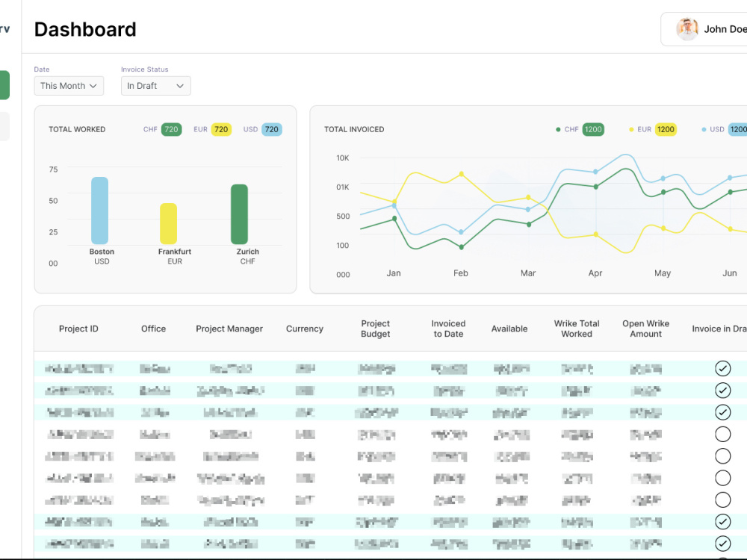Open the Invoice Status dropdown showing In Draft
Viewport: 747px width, 560px height.
[156, 86]
